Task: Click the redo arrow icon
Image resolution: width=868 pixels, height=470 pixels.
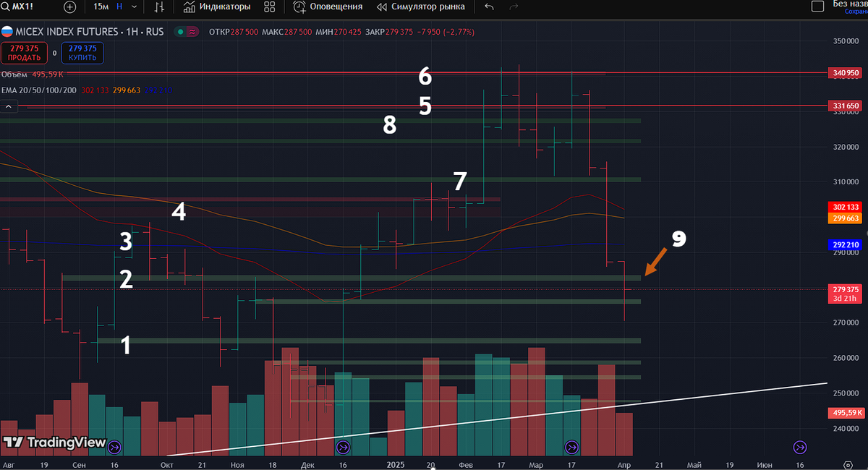Action: click(514, 7)
